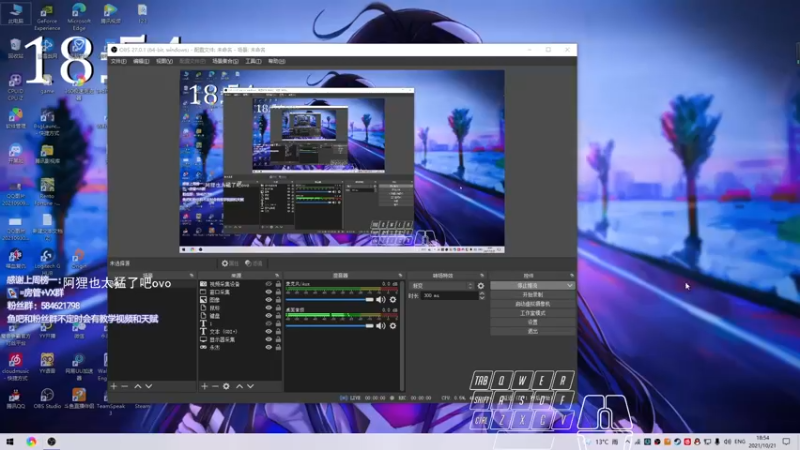Lock the 窗口采集 source
The image size is (800, 450).
[x=277, y=292]
